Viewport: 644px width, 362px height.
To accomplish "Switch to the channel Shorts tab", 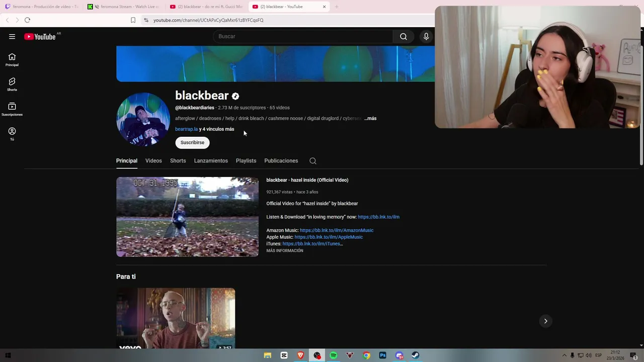I will tap(178, 161).
